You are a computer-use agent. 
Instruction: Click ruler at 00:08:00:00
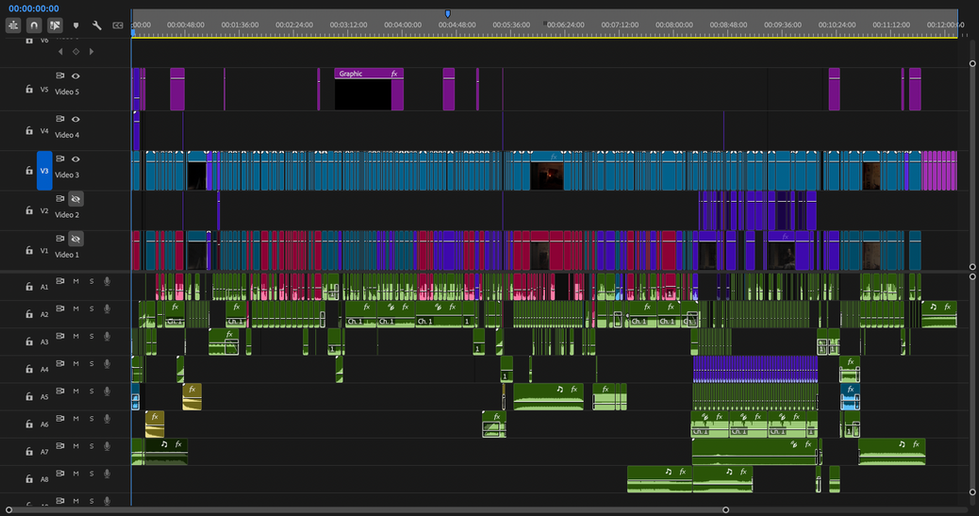tap(674, 25)
